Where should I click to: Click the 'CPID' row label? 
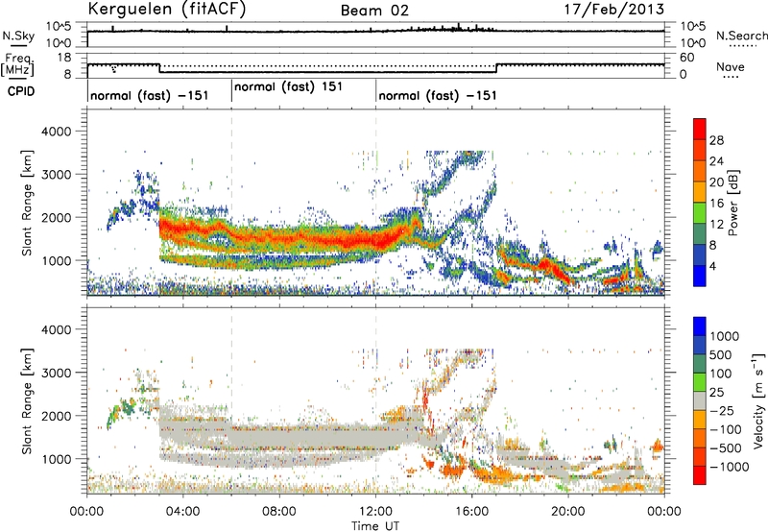click(x=21, y=91)
